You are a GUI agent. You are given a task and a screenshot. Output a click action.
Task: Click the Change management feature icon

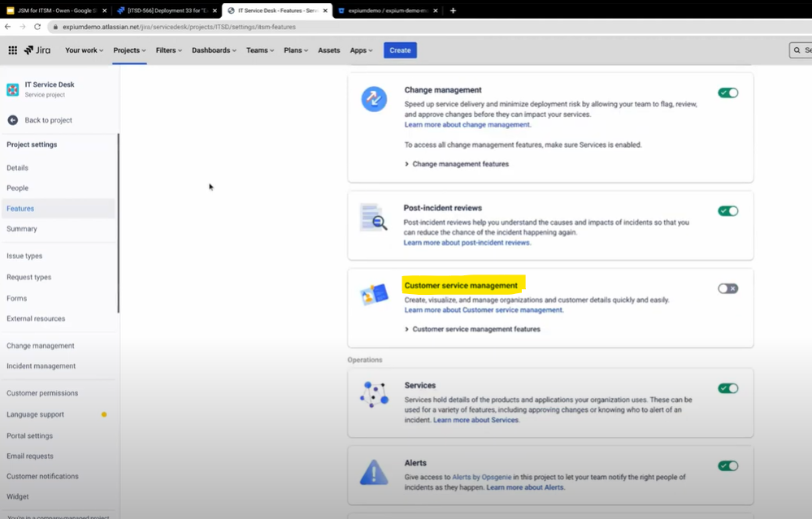click(374, 99)
